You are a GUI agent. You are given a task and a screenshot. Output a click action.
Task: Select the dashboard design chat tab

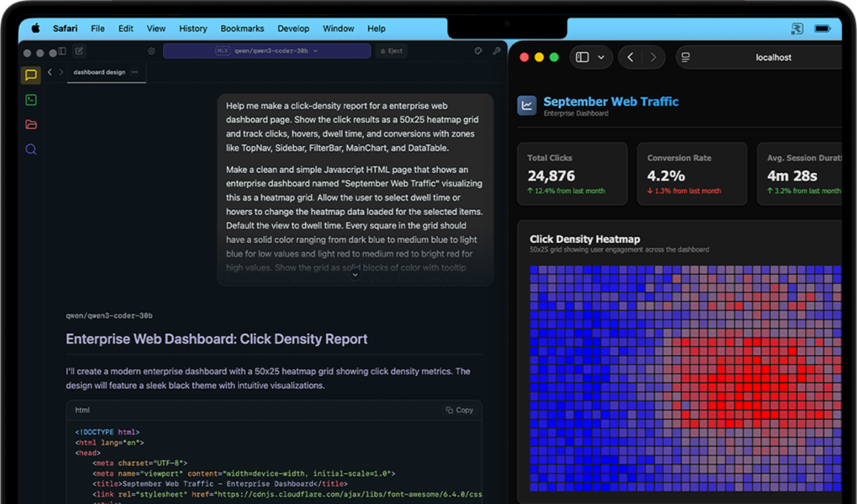click(x=99, y=72)
